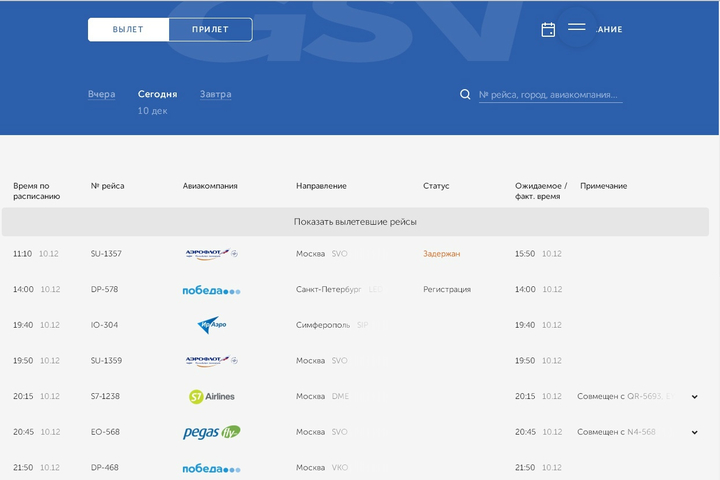Click the IrAero logo for IO-304
This screenshot has width=720, height=480.
211,325
